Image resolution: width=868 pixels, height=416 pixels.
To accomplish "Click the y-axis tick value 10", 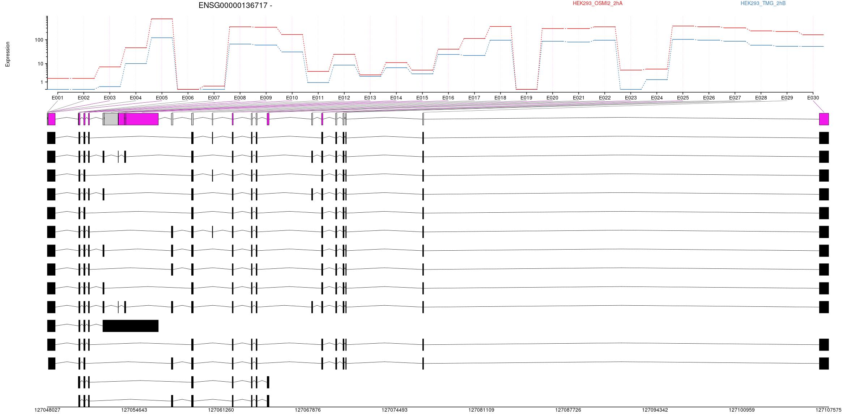I will [x=41, y=64].
